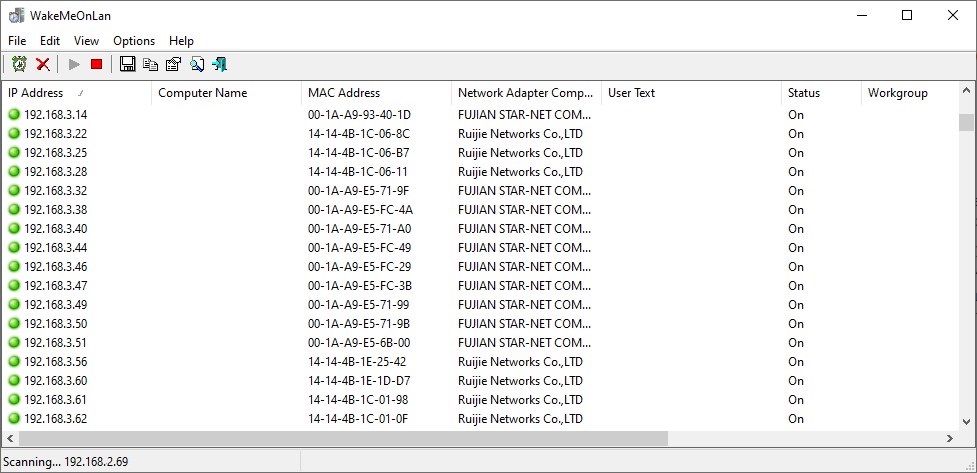Click the Status column header
The image size is (977, 473).
(x=803, y=93)
